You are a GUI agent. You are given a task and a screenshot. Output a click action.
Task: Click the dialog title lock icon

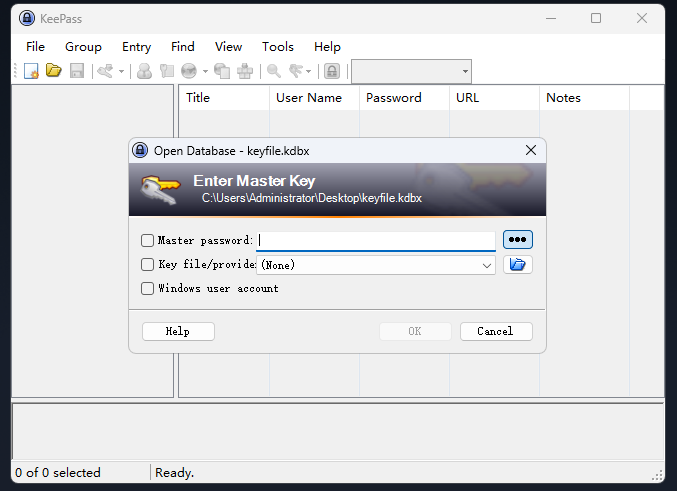140,150
